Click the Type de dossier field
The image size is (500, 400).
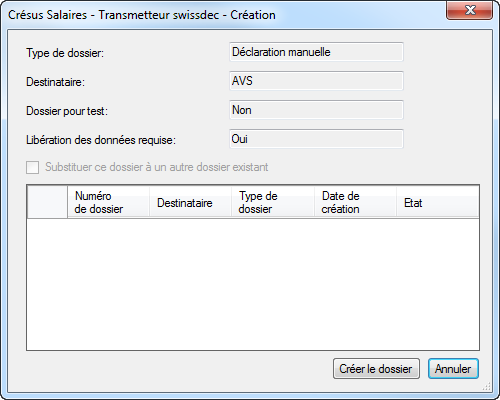point(316,52)
